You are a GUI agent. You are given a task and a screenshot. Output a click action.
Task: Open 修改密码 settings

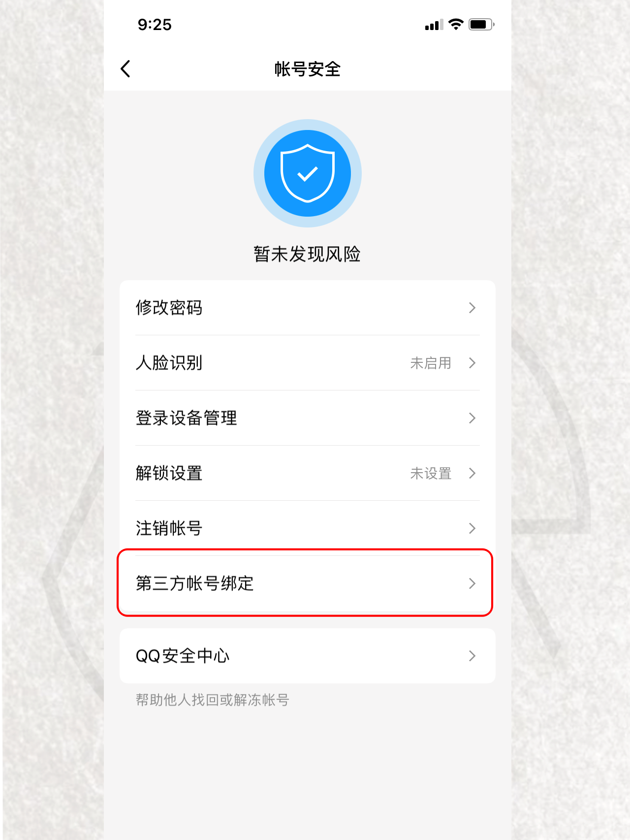308,308
